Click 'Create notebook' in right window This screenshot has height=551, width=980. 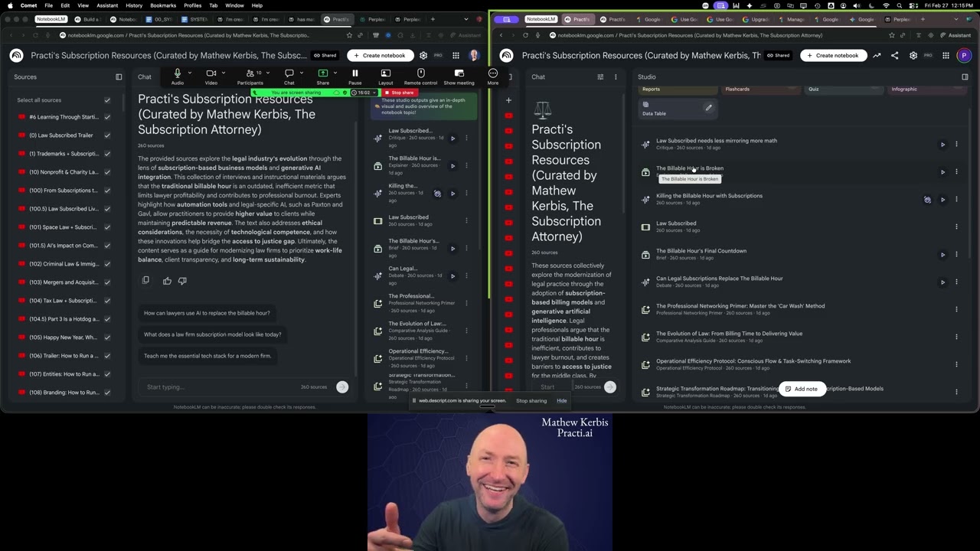click(833, 55)
